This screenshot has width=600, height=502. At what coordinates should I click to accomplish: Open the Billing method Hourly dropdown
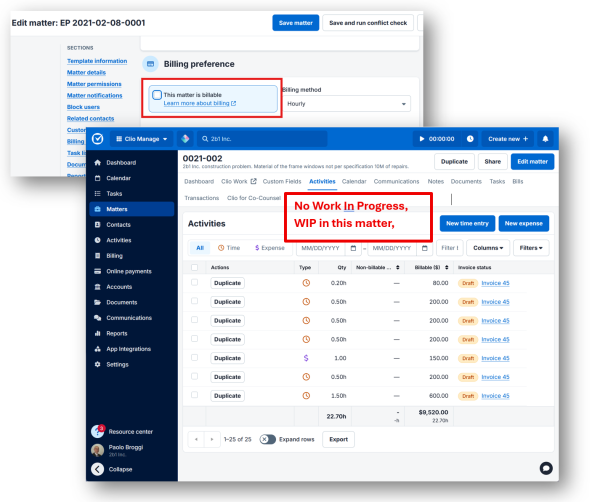point(346,104)
